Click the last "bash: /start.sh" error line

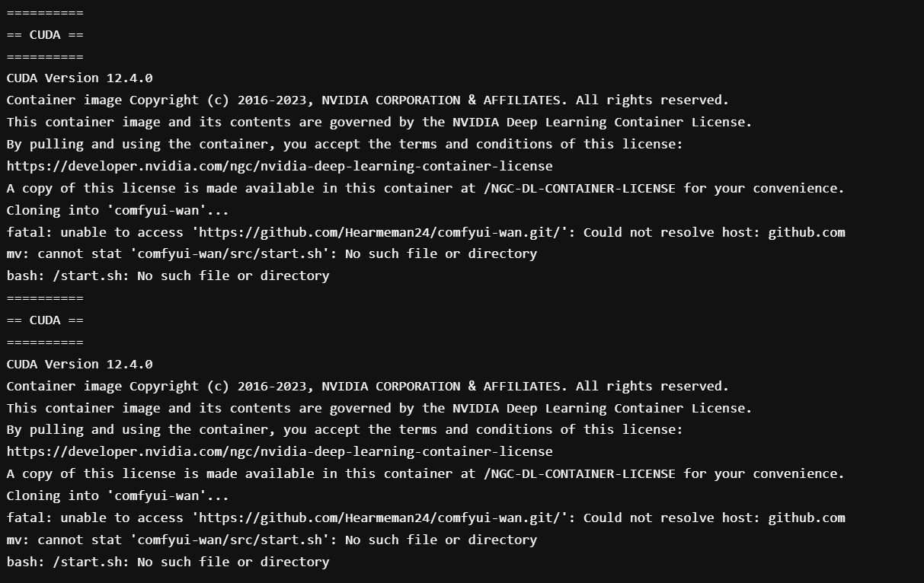[x=168, y=562]
